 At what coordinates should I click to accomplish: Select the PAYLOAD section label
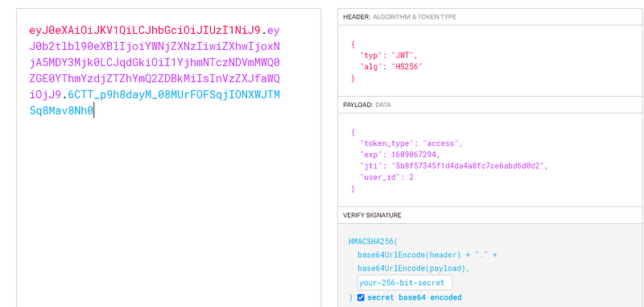click(357, 105)
